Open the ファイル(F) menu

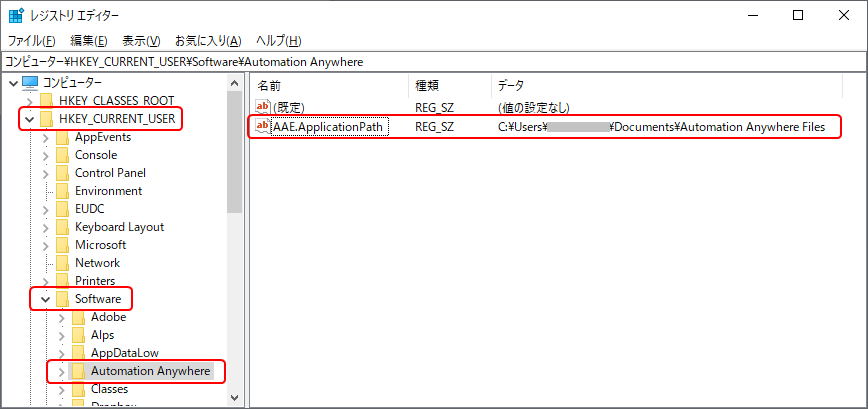coord(32,41)
